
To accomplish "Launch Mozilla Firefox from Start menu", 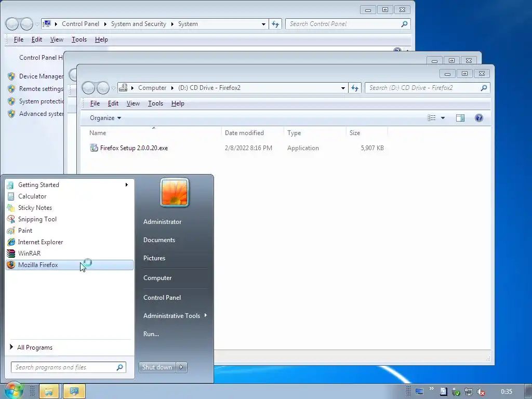I will tap(70, 265).
